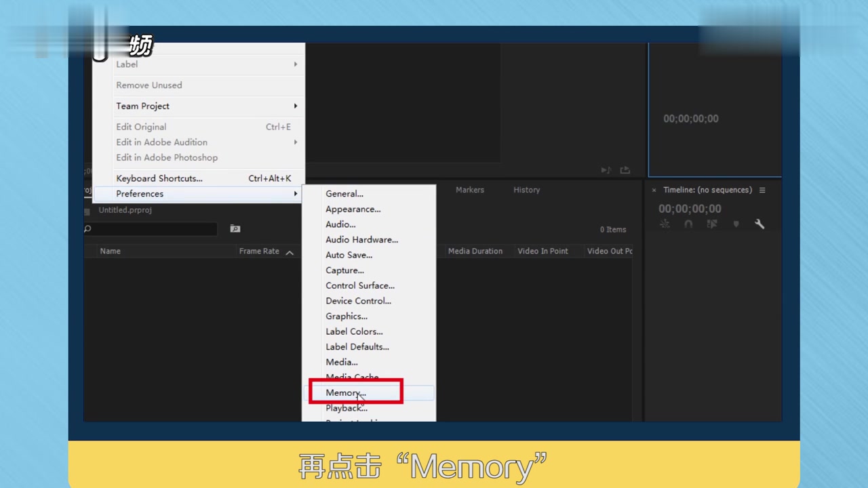The image size is (868, 488).
Task: Click the export frame icon under the monitor
Action: point(625,170)
